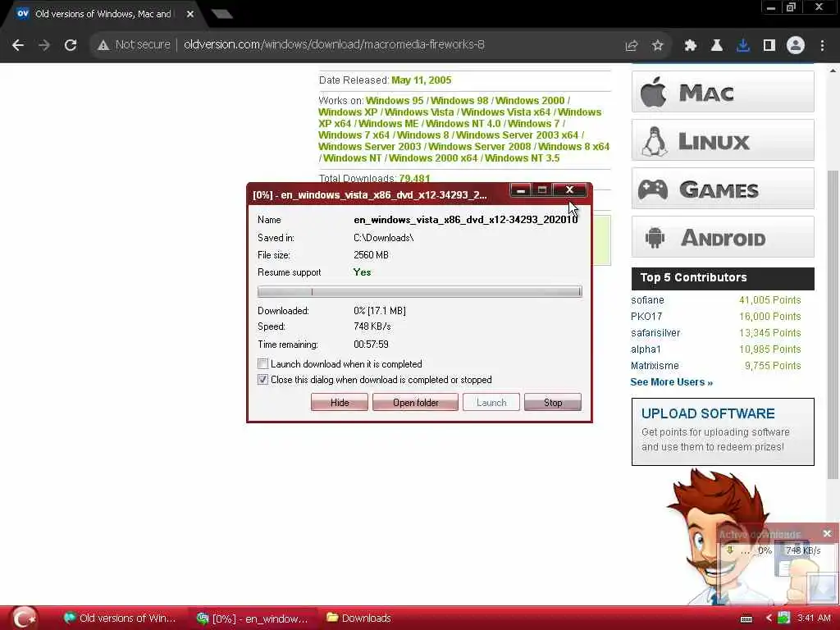Image resolution: width=840 pixels, height=630 pixels.
Task: Open contributor sofiane's profile
Action: pos(647,300)
